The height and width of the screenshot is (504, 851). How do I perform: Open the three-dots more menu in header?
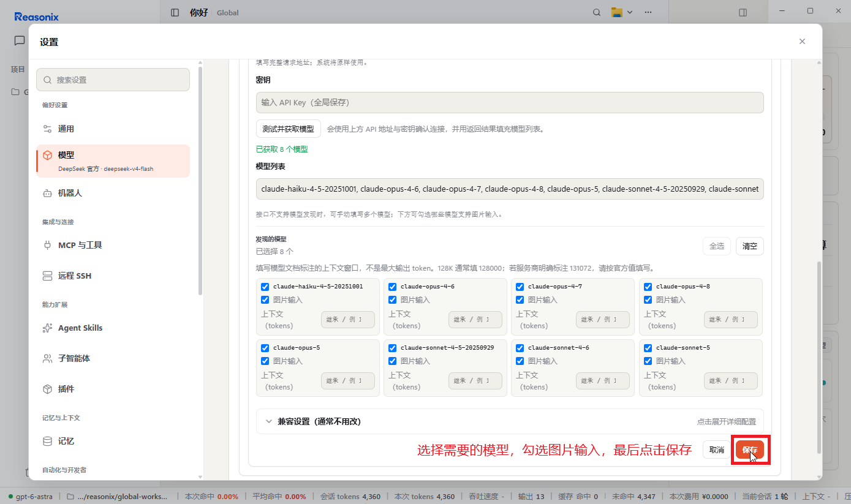(x=648, y=12)
